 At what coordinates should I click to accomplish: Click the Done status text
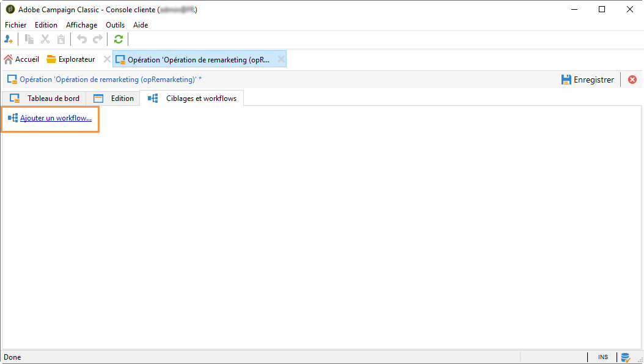pyautogui.click(x=12, y=357)
